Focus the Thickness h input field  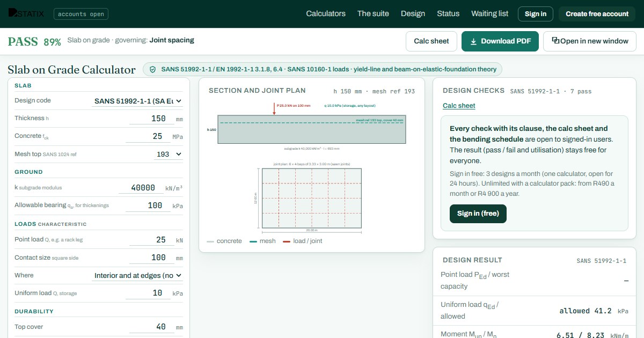tap(151, 119)
